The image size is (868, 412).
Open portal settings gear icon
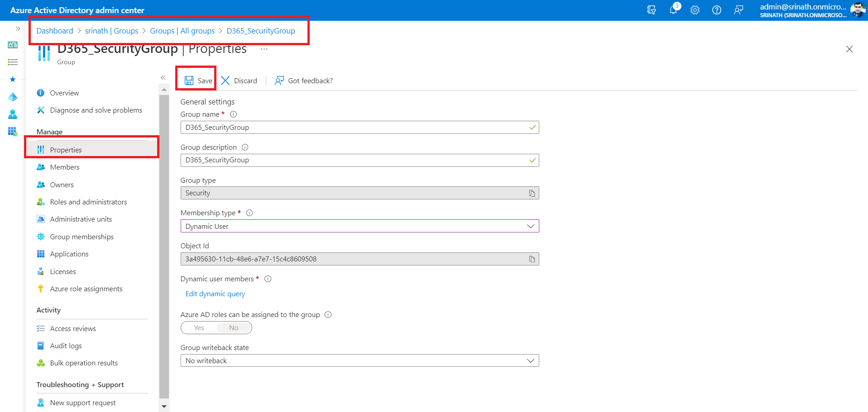pyautogui.click(x=695, y=10)
